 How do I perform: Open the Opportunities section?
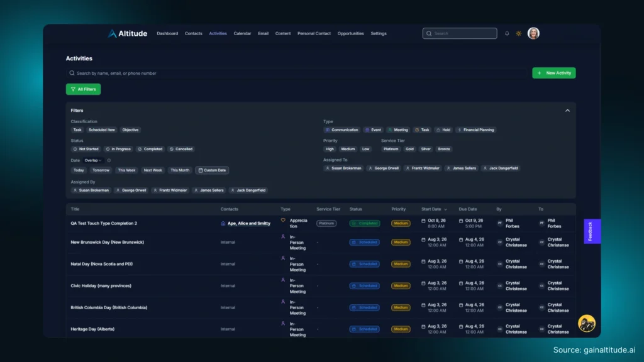350,33
